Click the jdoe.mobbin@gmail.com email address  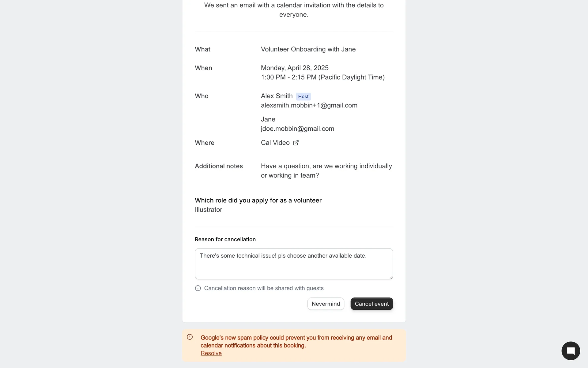tap(297, 129)
